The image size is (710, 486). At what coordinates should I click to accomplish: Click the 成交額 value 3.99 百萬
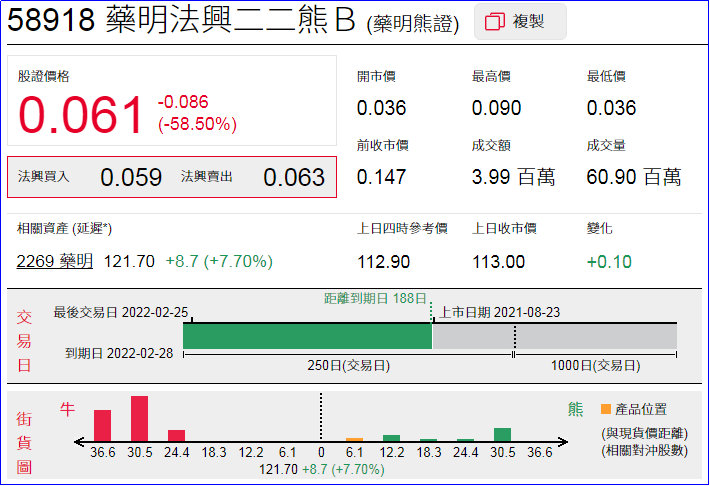(513, 177)
